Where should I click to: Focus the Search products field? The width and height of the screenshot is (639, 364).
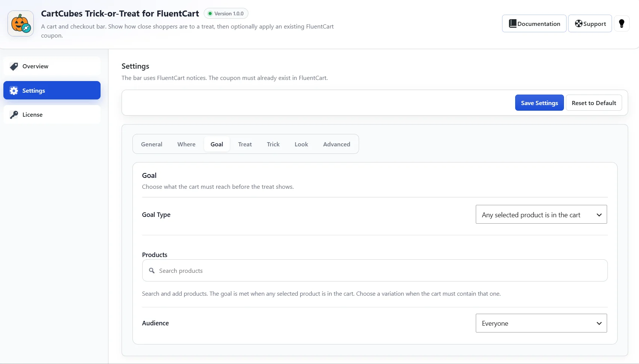point(374,271)
